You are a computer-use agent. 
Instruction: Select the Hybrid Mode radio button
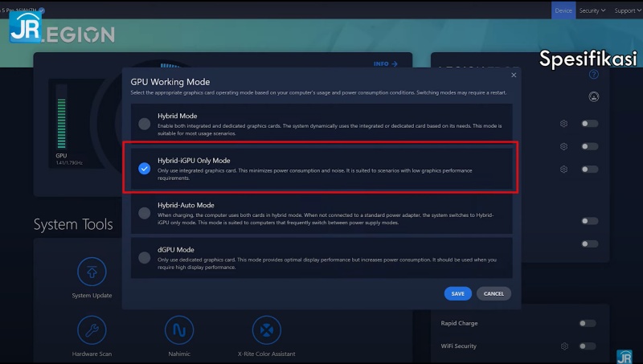[x=145, y=124]
